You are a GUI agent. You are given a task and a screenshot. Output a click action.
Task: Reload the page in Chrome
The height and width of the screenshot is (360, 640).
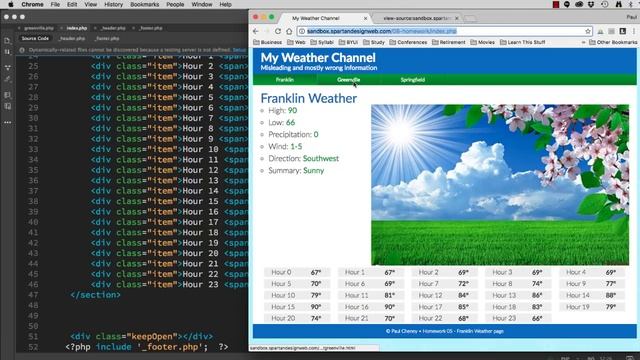[278, 31]
